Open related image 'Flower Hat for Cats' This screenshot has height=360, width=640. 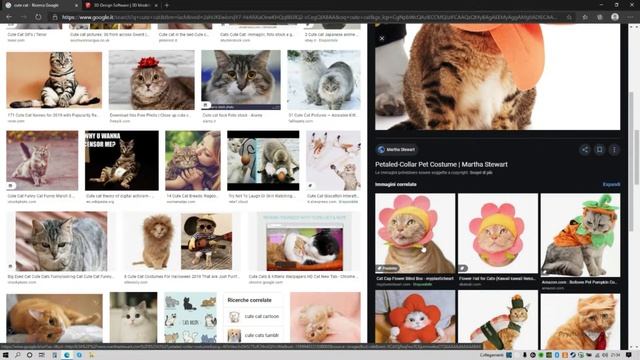click(x=498, y=233)
